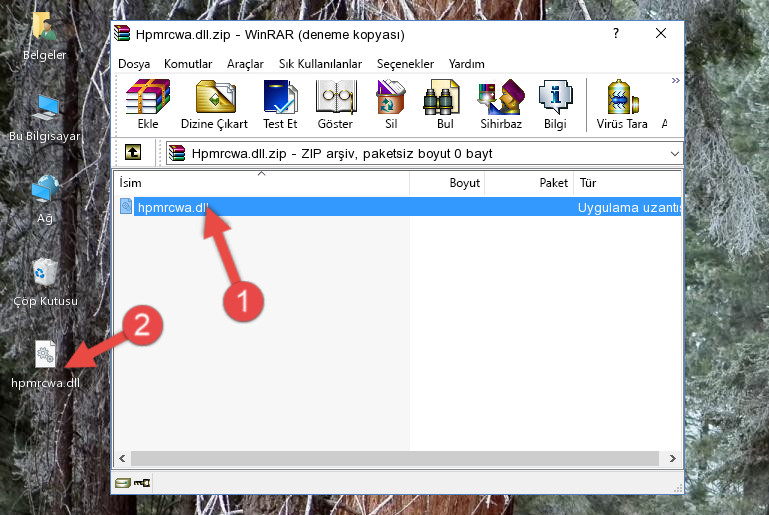The image size is (769, 515).
Task: Click the archive icon in address bar
Action: tap(177, 154)
